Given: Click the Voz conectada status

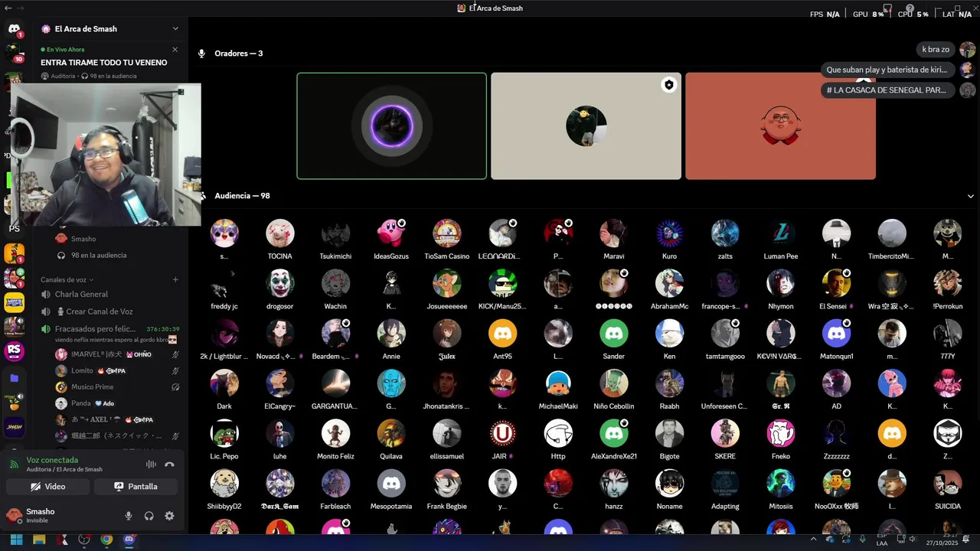Looking at the screenshot, I should (x=52, y=461).
